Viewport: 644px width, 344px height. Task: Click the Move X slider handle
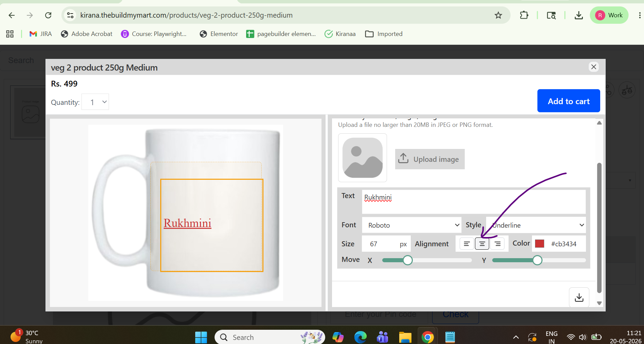tap(408, 260)
